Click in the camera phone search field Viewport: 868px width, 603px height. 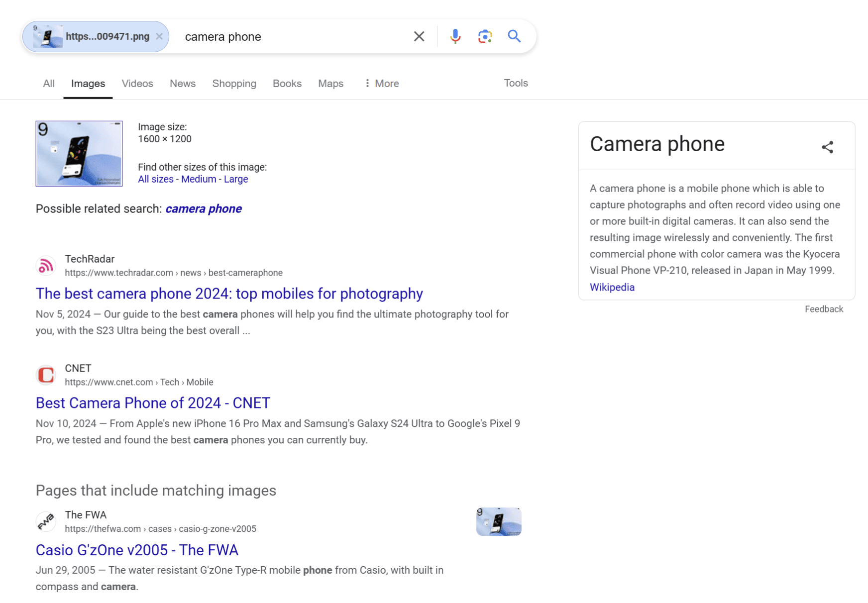(x=294, y=36)
